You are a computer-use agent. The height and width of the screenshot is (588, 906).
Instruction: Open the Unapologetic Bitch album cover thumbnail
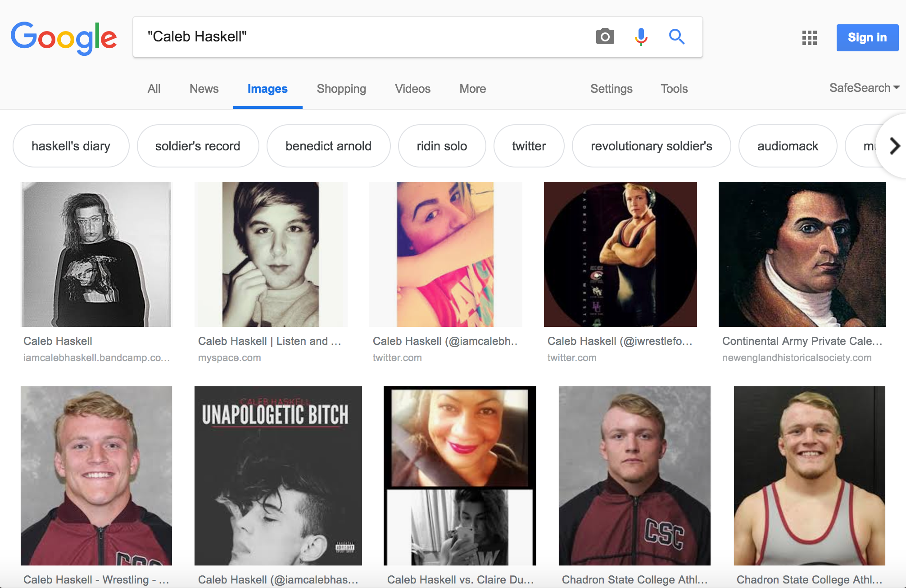pos(278,475)
